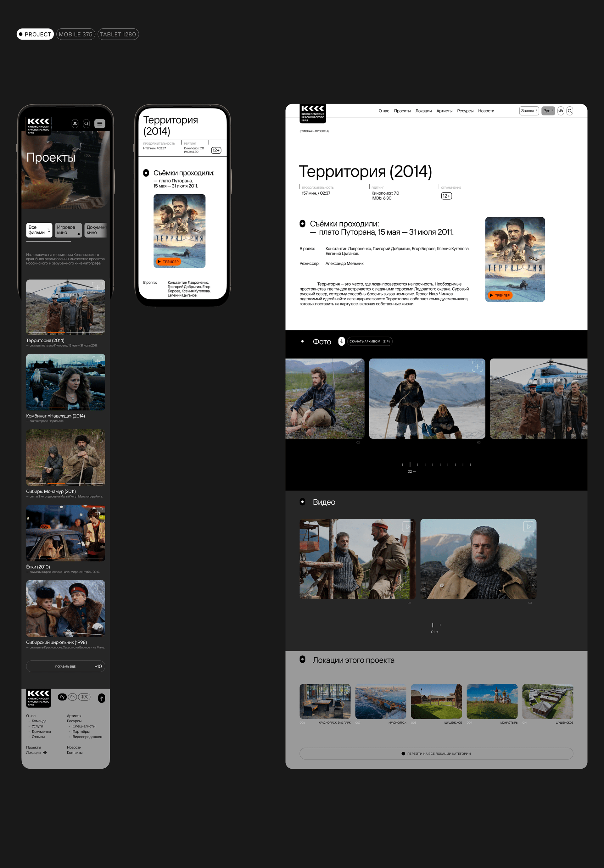The image size is (604, 868).
Task: Click the ПОКАЗАТЬ ЕЩЁ +10 button
Action: (65, 666)
